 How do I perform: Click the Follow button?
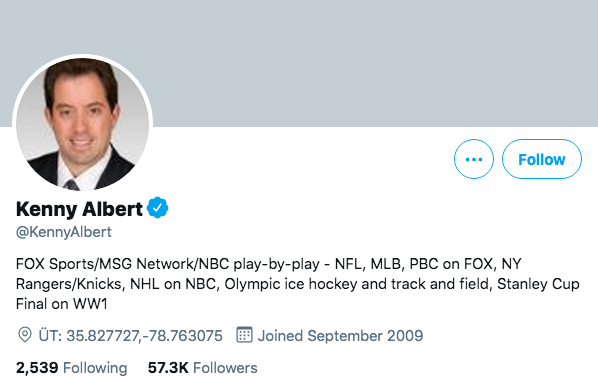[542, 159]
